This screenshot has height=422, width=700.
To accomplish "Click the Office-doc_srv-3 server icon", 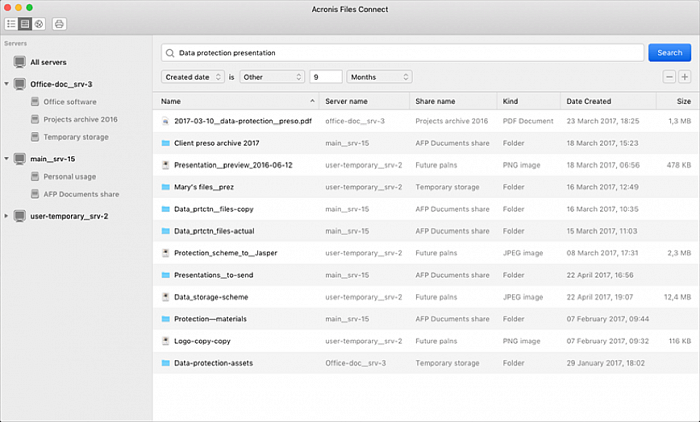I will [19, 84].
